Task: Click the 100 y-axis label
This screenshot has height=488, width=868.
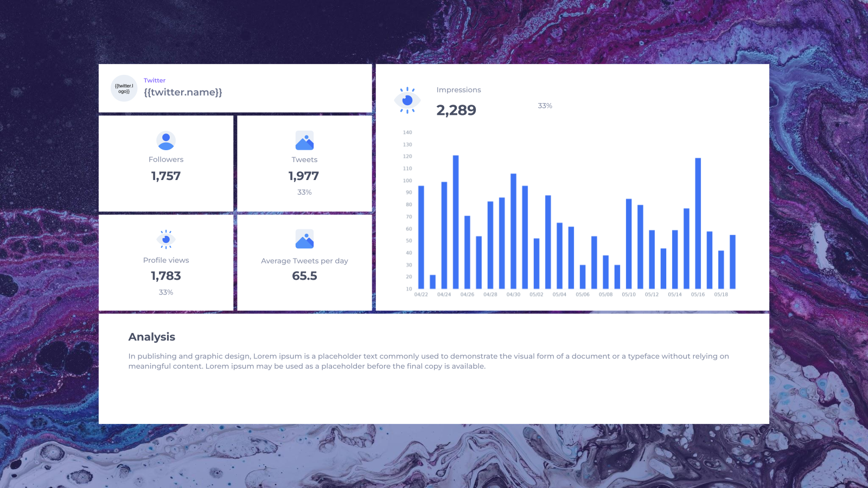Action: point(407,181)
